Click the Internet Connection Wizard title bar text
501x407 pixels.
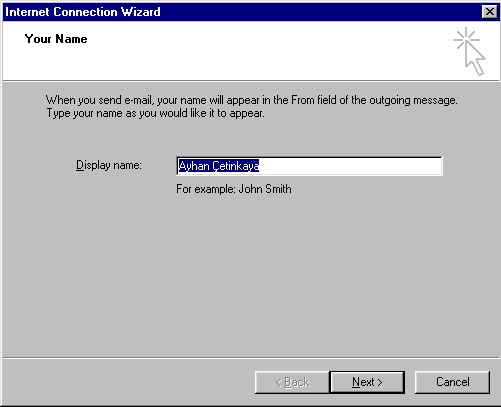83,12
